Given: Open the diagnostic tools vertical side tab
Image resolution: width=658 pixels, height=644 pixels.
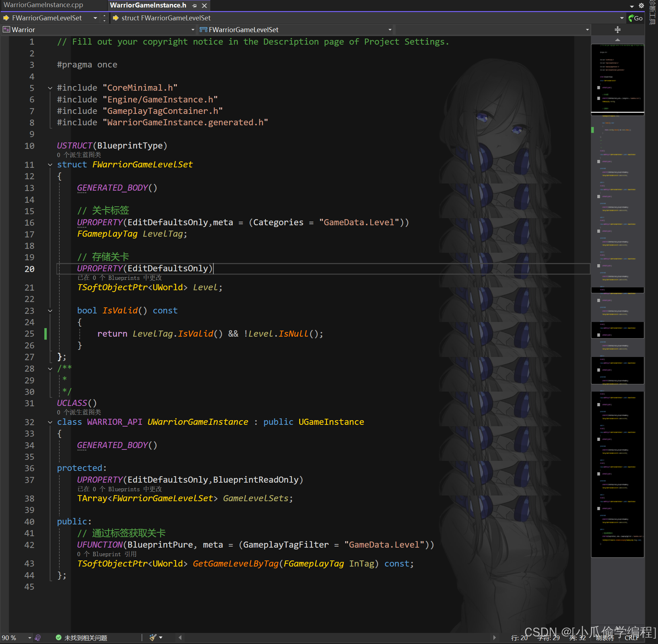Looking at the screenshot, I should (x=652, y=13).
